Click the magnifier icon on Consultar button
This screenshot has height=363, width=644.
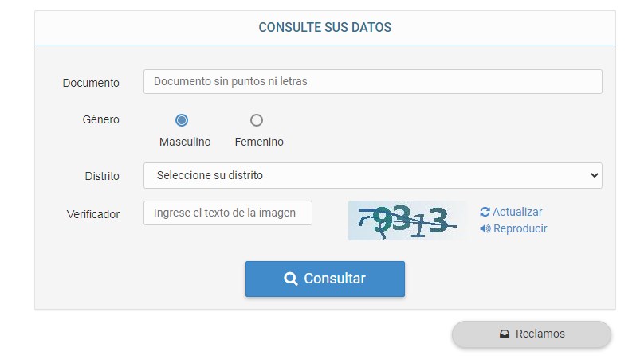coord(291,279)
